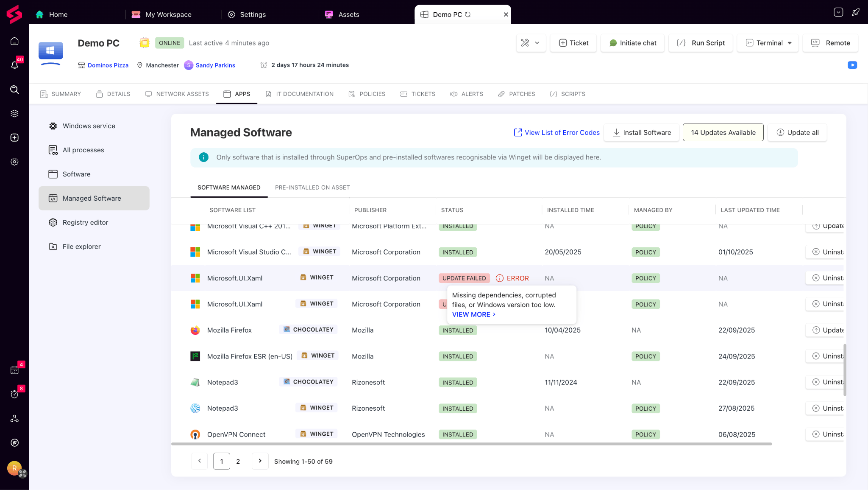Viewport: 868px width, 490px height.
Task: Click the red ERROR info icon
Action: tap(500, 278)
